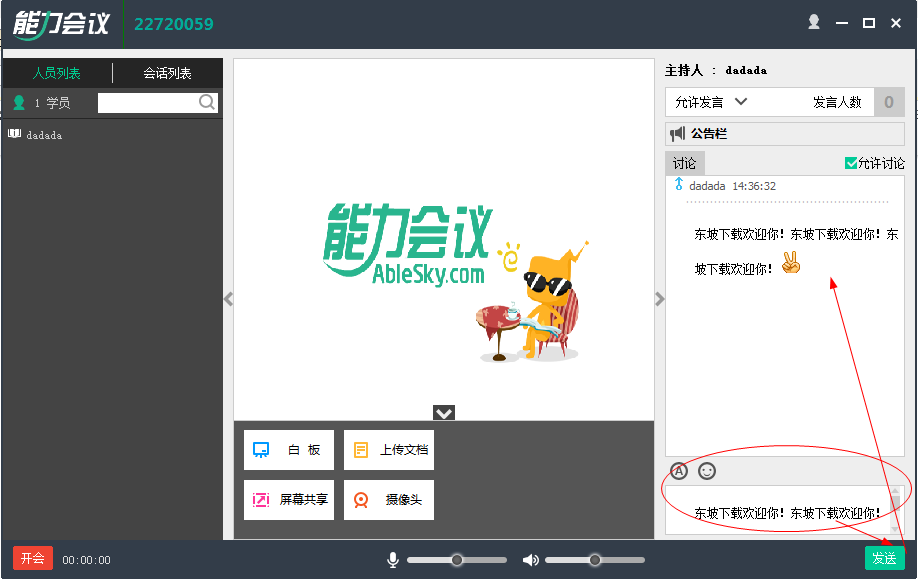Screen dimensions: 918x579
Task: Start 屏幕共享 screen sharing
Action: (x=288, y=499)
